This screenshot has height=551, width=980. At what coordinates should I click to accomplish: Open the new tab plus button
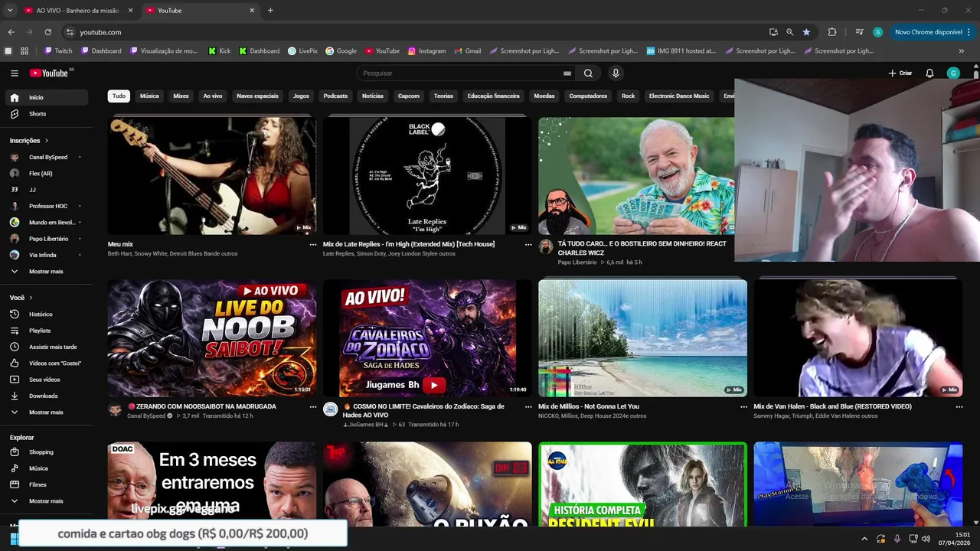coord(270,10)
